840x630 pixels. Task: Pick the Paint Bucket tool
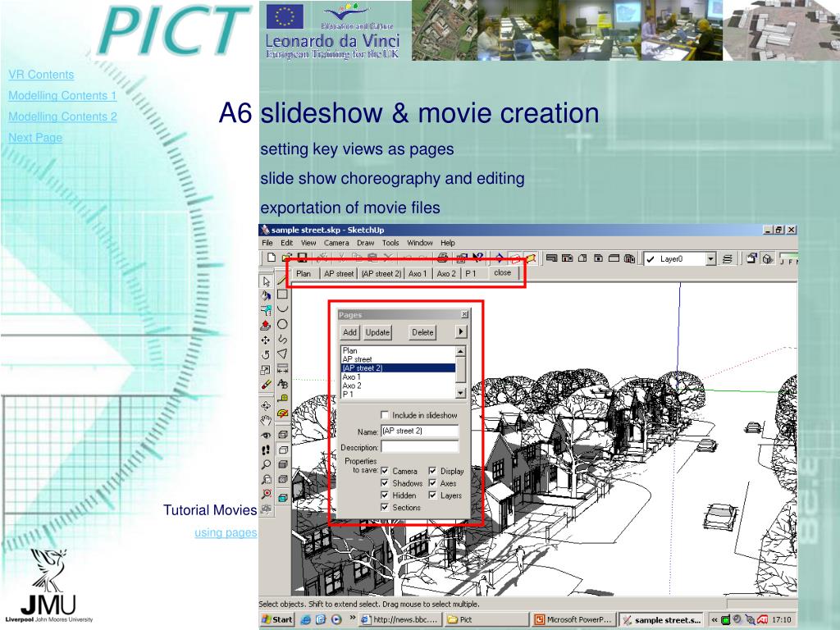click(x=267, y=295)
